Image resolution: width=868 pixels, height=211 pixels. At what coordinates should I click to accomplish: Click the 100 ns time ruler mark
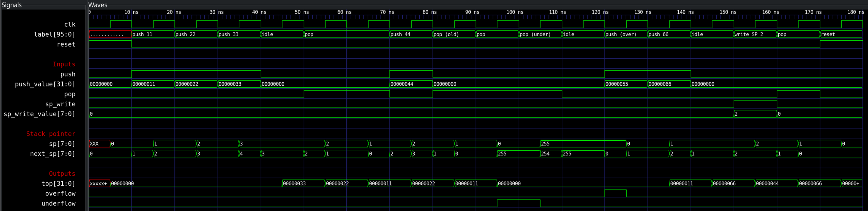pyautogui.click(x=515, y=12)
